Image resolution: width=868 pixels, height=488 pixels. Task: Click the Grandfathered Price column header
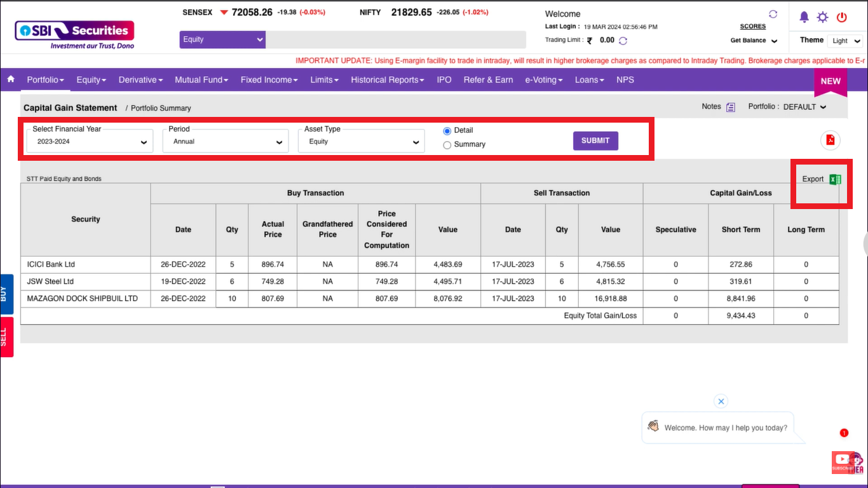[327, 229]
